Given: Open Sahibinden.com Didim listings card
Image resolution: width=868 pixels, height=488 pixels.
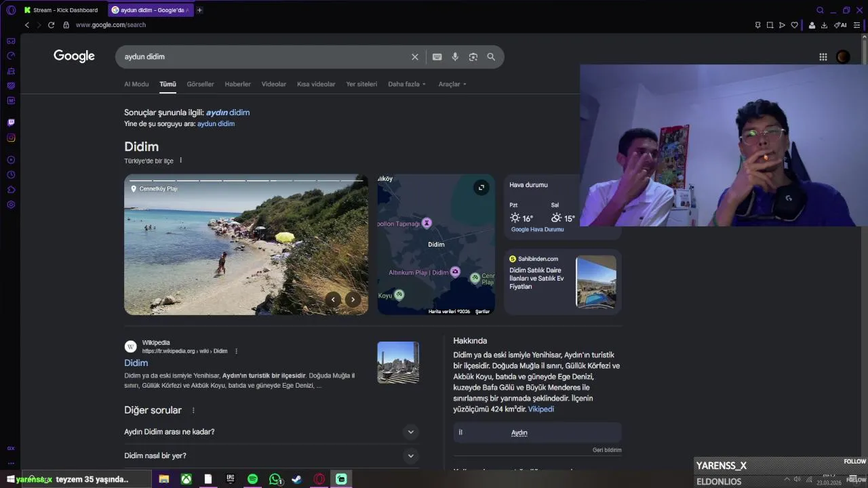Looking at the screenshot, I should pyautogui.click(x=563, y=282).
